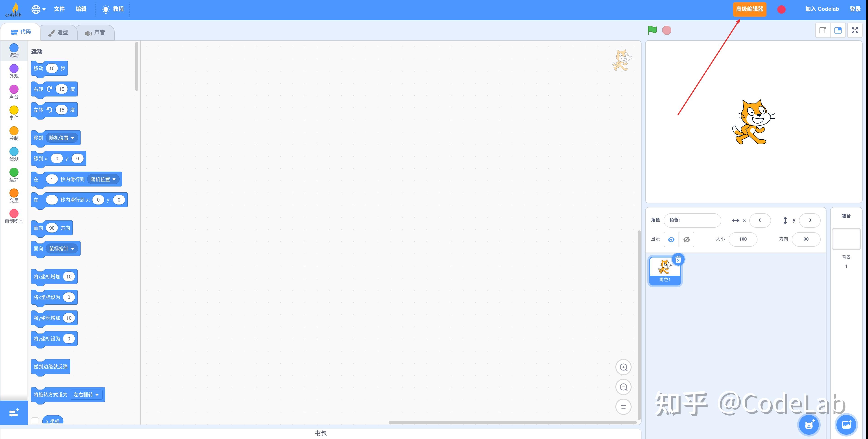The height and width of the screenshot is (439, 868).
Task: Open the language globe dropdown
Action: [38, 9]
